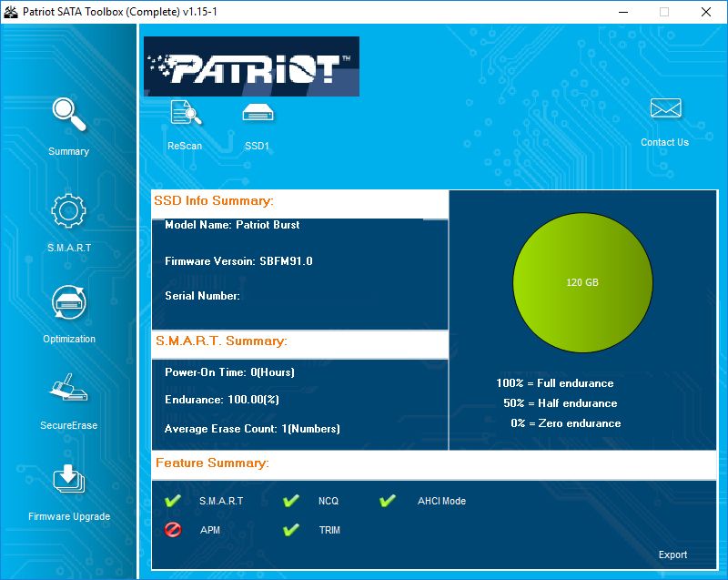Image resolution: width=728 pixels, height=580 pixels.
Task: Open the S.M.A.R.T gear icon
Action: point(69,210)
